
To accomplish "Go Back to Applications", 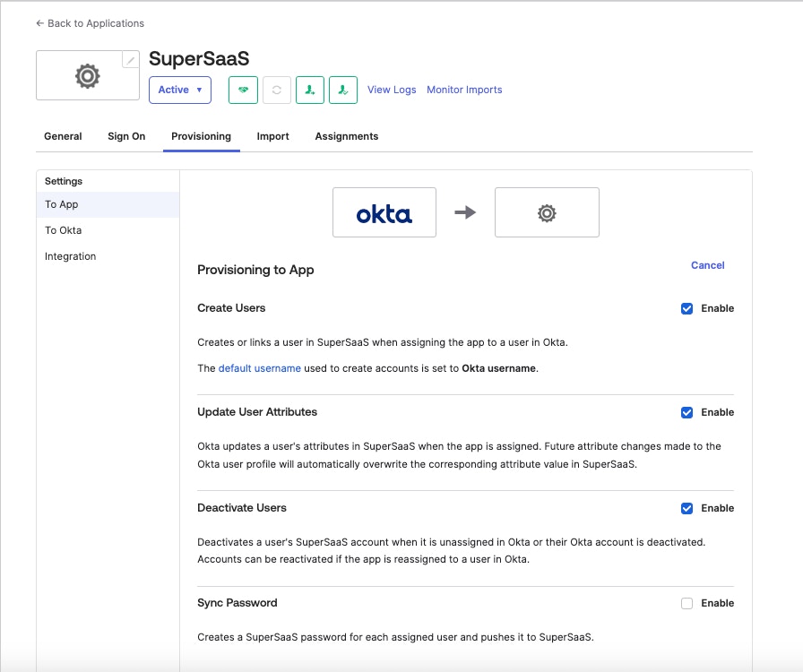I will point(90,23).
